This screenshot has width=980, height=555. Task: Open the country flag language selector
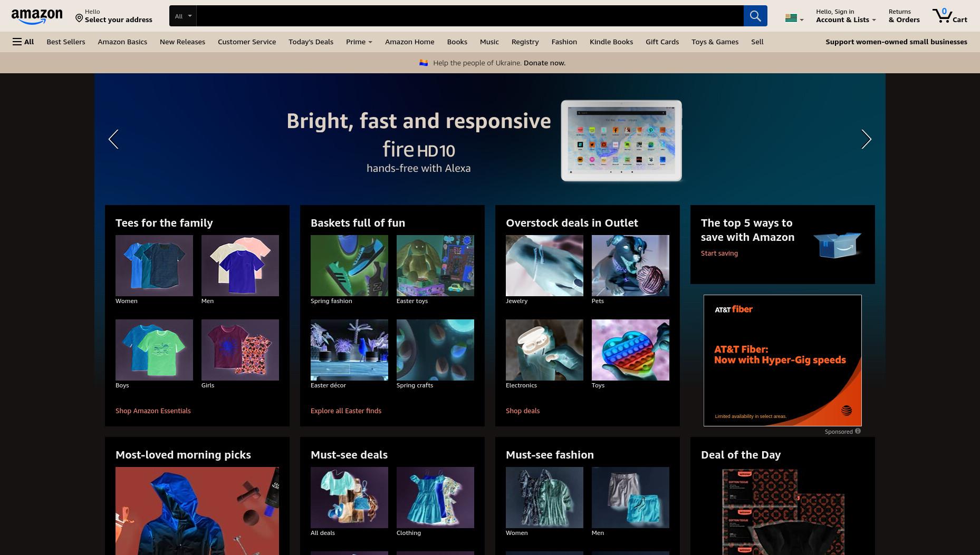(x=794, y=18)
